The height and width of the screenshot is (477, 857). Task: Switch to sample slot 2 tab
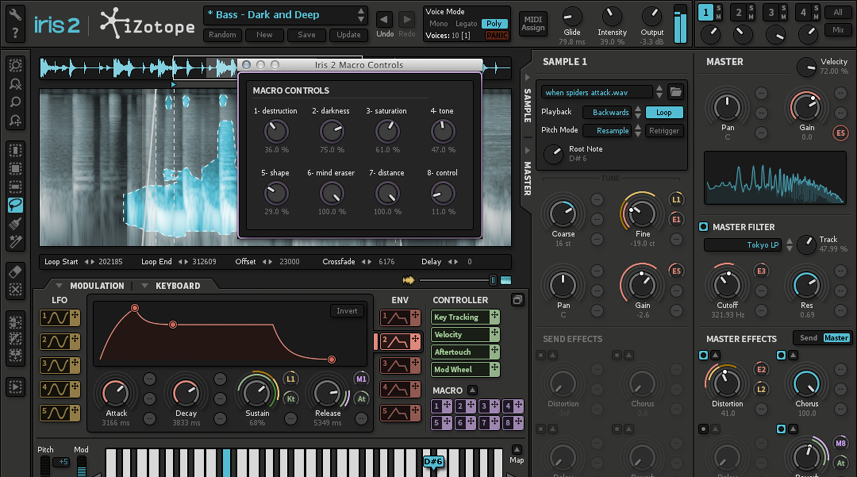(x=738, y=12)
